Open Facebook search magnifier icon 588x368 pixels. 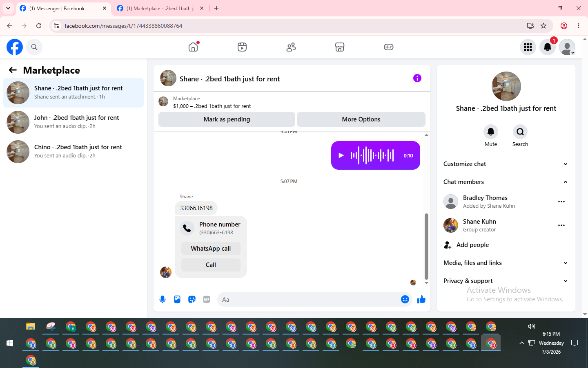pyautogui.click(x=34, y=47)
